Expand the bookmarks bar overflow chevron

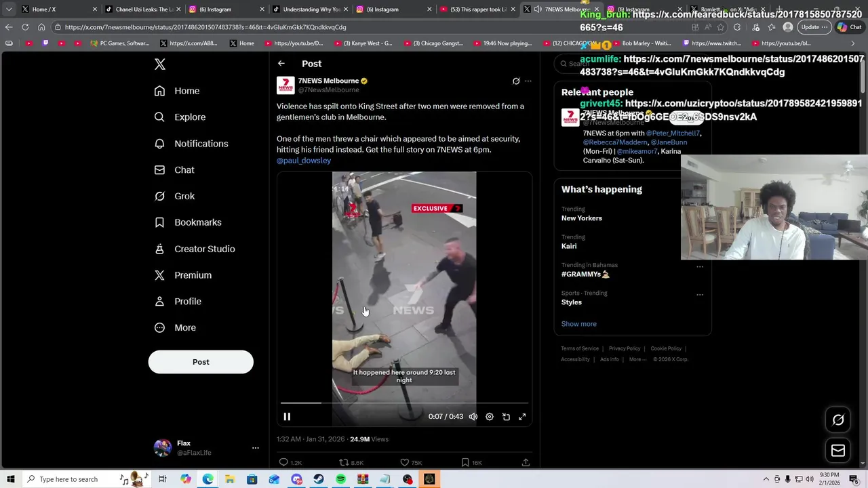click(853, 43)
